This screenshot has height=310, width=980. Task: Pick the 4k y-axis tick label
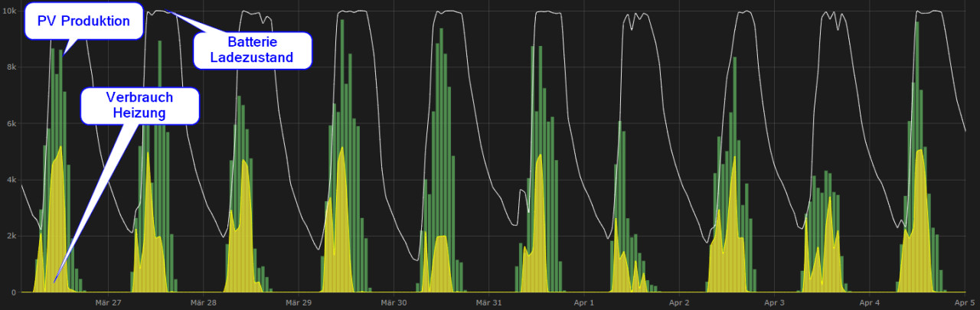click(x=12, y=180)
